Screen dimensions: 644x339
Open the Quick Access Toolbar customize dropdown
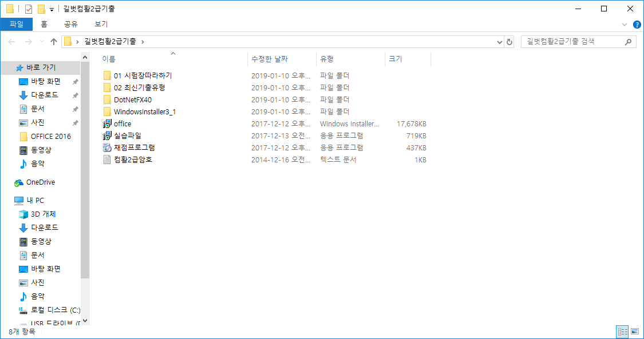coord(52,9)
